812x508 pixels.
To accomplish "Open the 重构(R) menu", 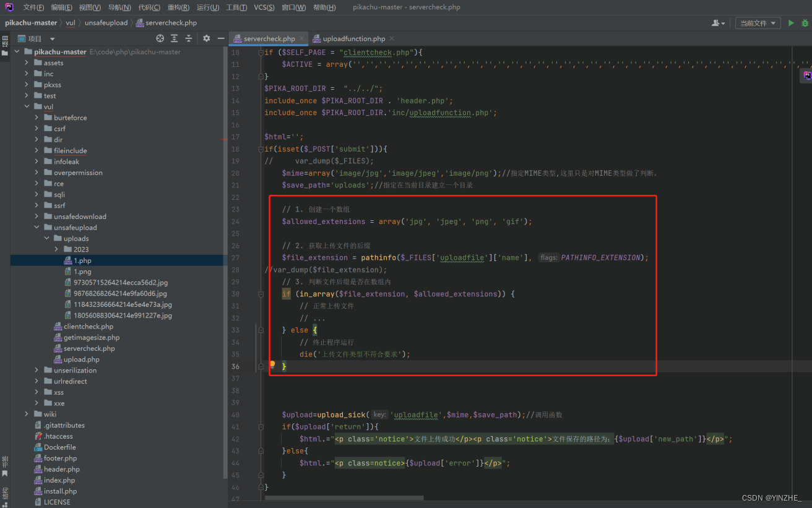I will pyautogui.click(x=179, y=7).
